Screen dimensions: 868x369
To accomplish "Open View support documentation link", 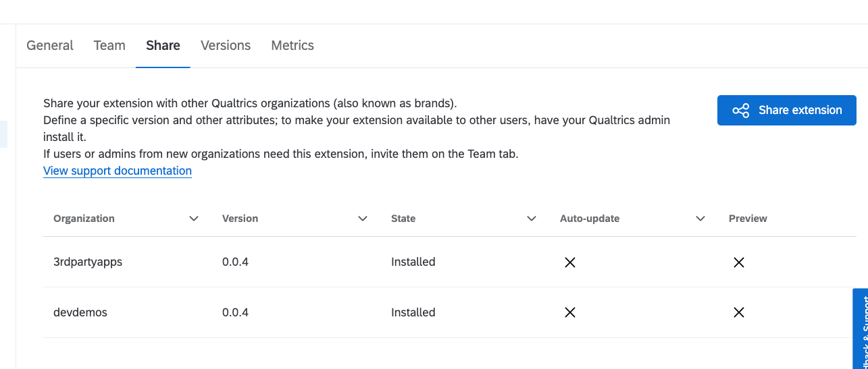I will (x=118, y=171).
